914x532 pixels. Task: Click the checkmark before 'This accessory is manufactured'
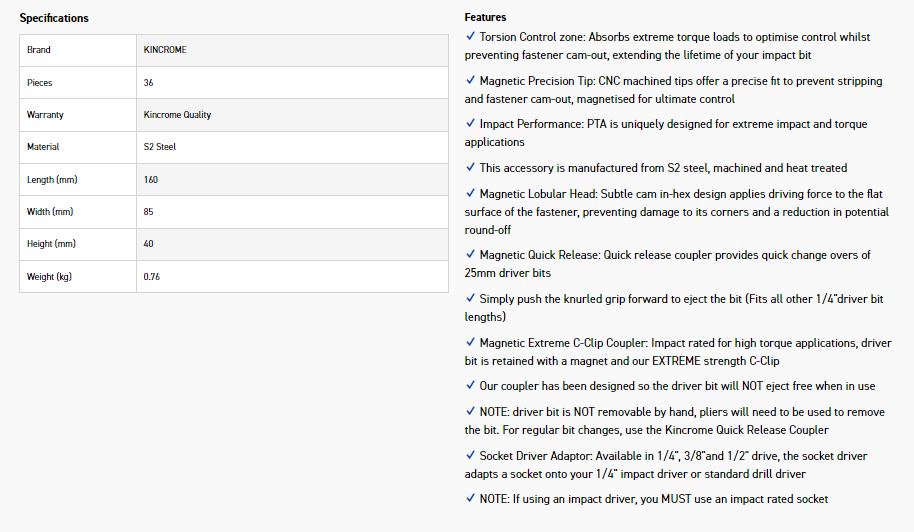pyautogui.click(x=470, y=168)
